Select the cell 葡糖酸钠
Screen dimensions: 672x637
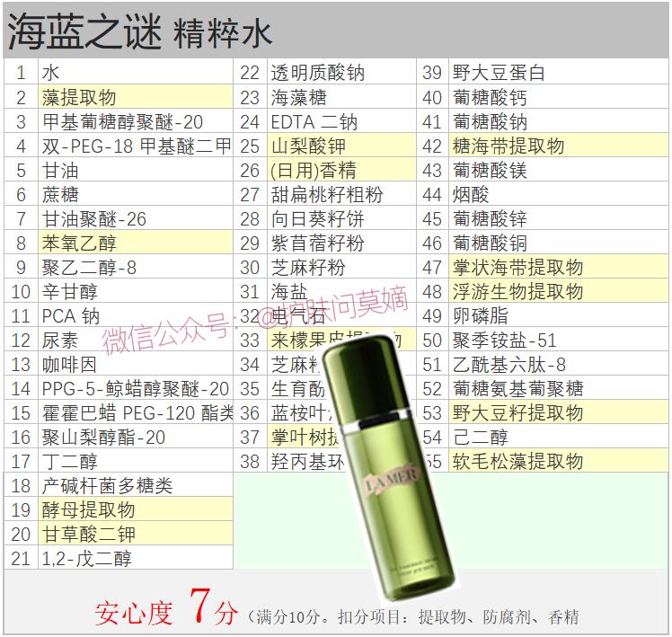[x=559, y=121]
